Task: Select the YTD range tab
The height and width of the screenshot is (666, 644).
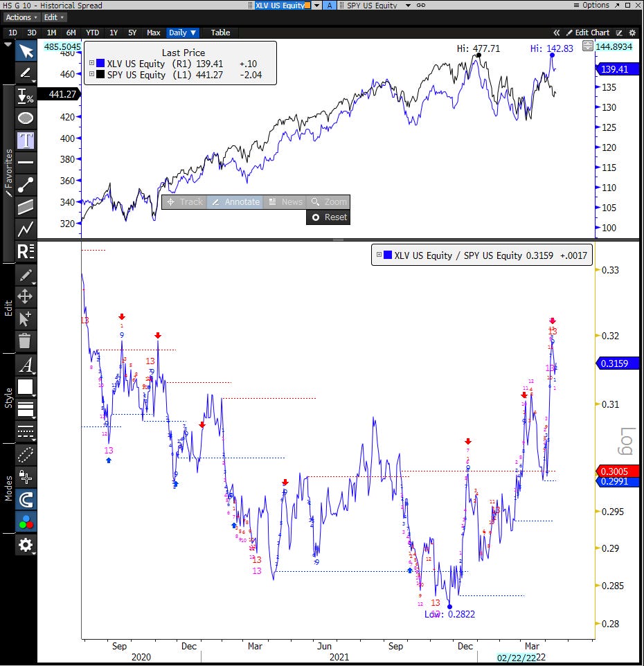Action: (92, 33)
